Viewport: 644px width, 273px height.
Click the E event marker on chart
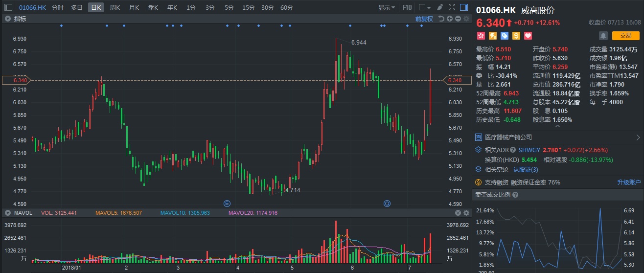click(227, 203)
